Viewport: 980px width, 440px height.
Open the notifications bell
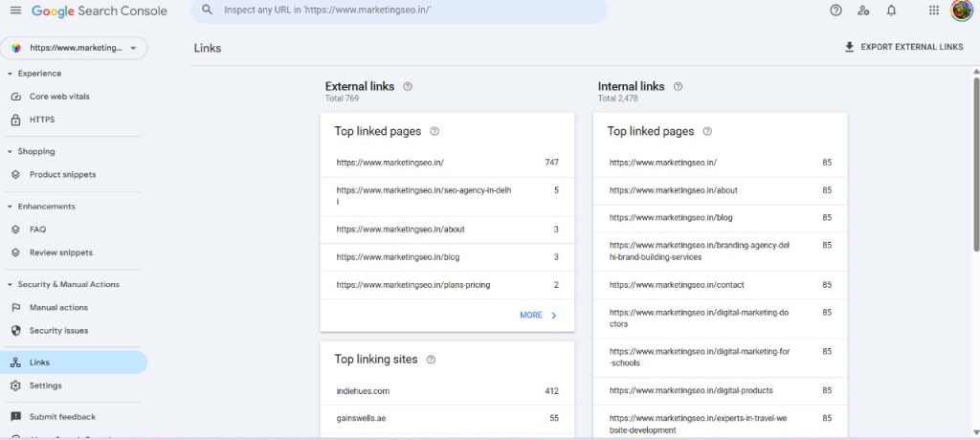tap(891, 10)
